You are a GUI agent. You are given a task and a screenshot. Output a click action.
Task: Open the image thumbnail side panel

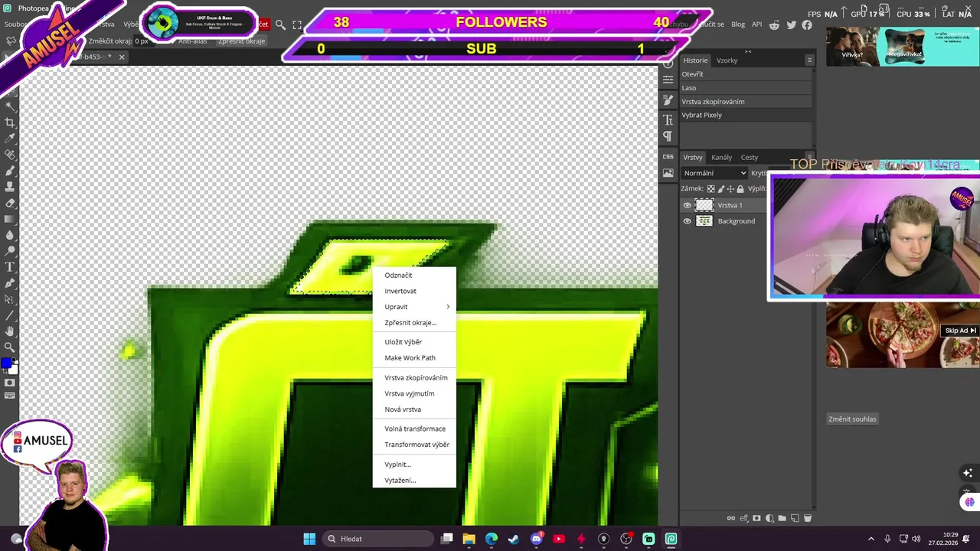click(668, 174)
